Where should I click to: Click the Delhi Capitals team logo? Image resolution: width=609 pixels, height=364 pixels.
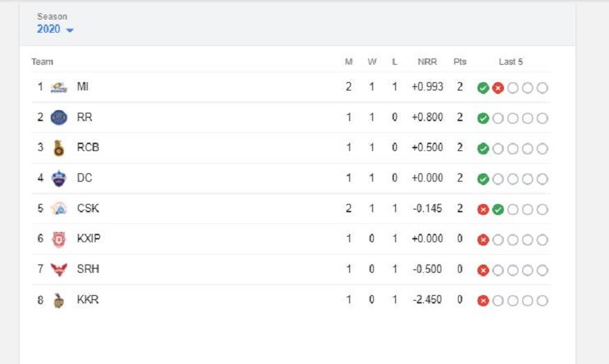pyautogui.click(x=59, y=178)
